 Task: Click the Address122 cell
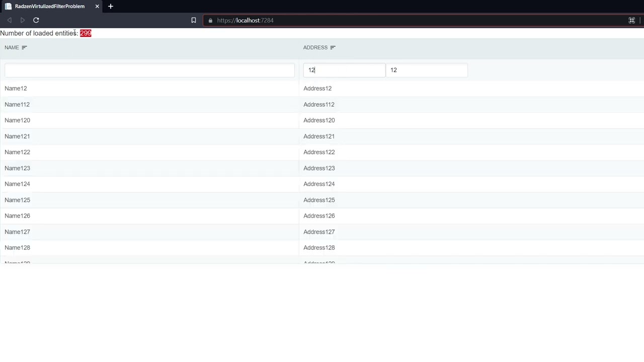point(471,152)
